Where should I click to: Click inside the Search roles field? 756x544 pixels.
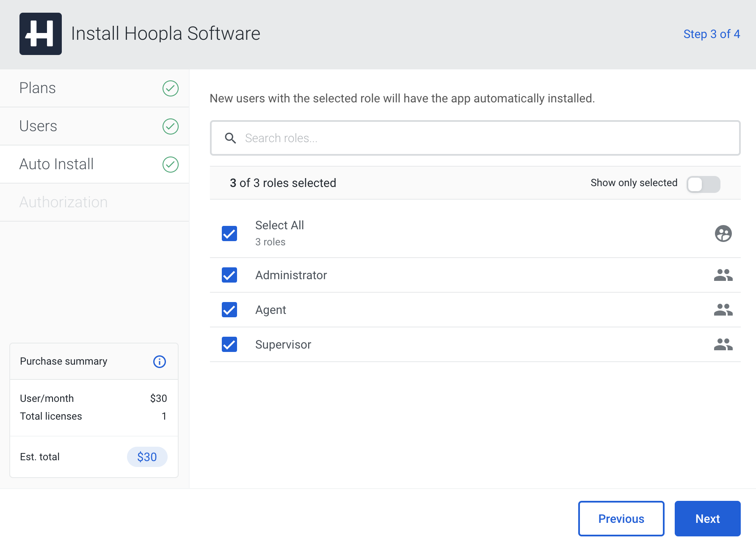tap(381, 138)
